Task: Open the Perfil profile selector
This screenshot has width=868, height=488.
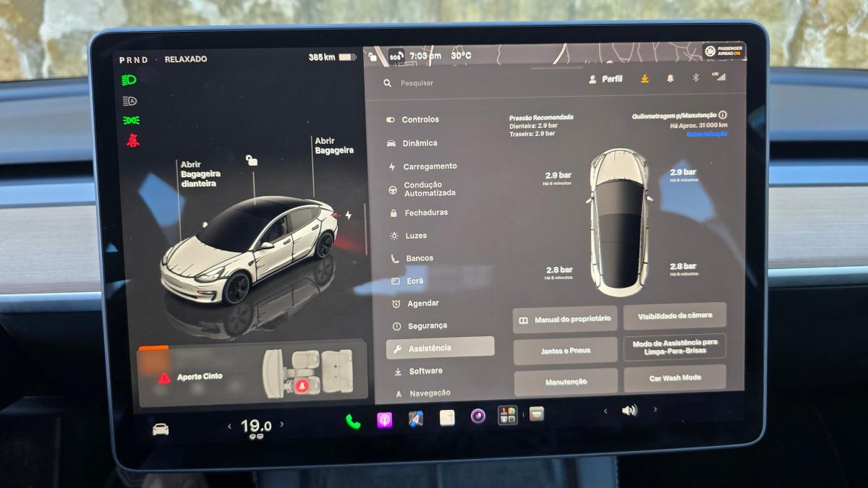Action: 605,79
